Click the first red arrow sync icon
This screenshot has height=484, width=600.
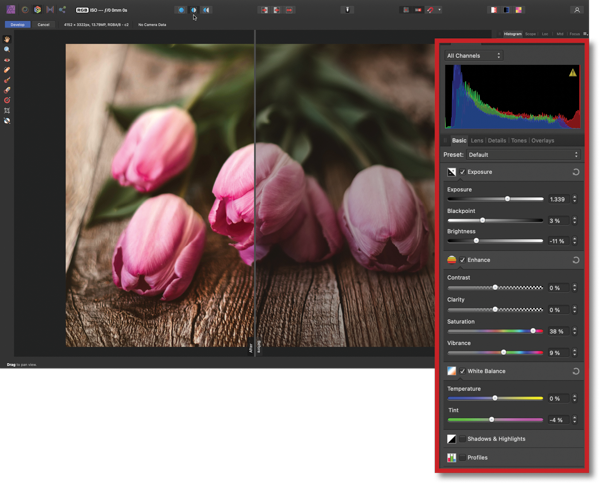click(x=264, y=10)
